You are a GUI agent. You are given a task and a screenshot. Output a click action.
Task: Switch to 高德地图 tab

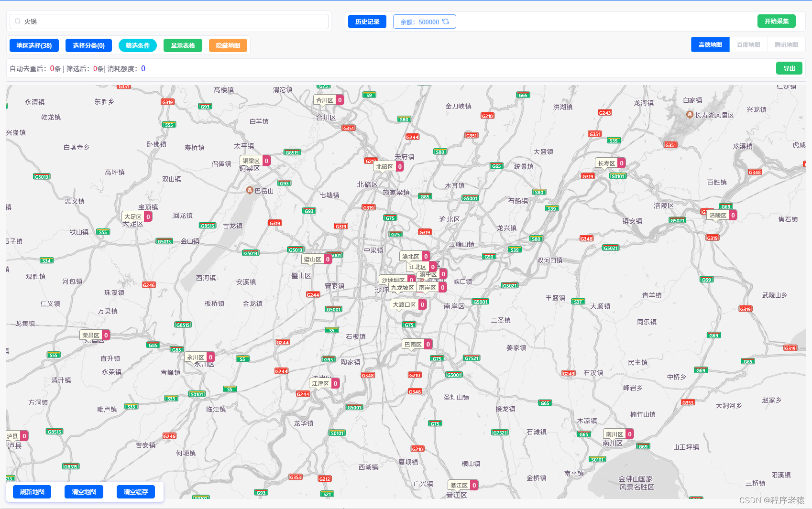(710, 44)
